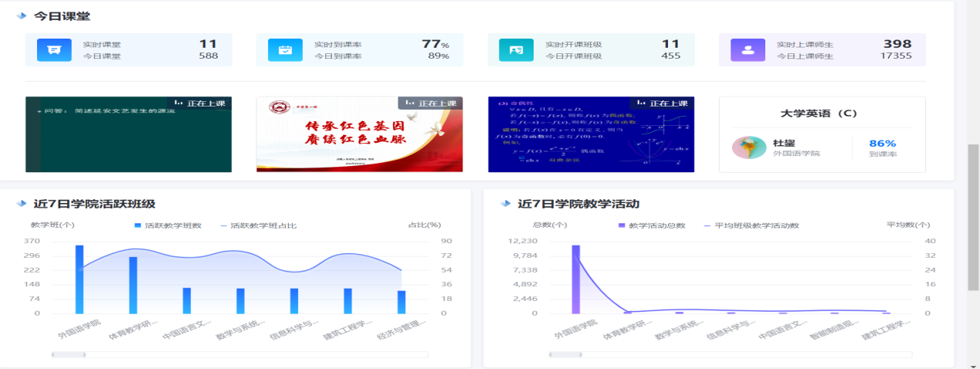Click the 实时到课率 value 77%
The height and width of the screenshot is (369, 980).
click(x=436, y=44)
